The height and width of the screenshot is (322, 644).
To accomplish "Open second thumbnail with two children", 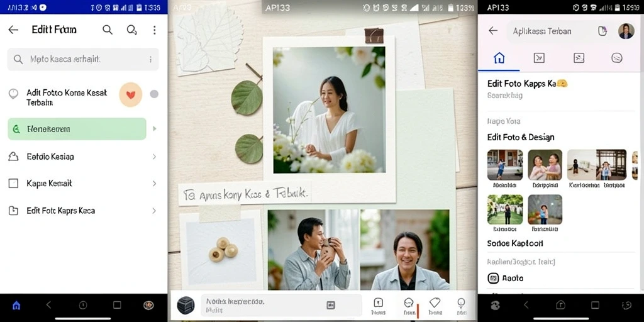I will 545,165.
